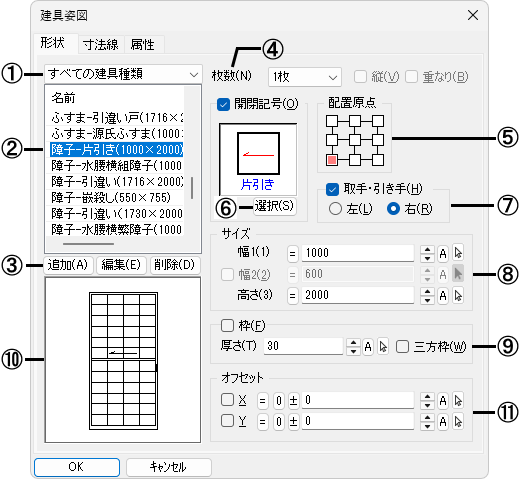This screenshot has height=479, width=519.
Task: Select the center square in 配置原点 grid
Action: (355, 140)
